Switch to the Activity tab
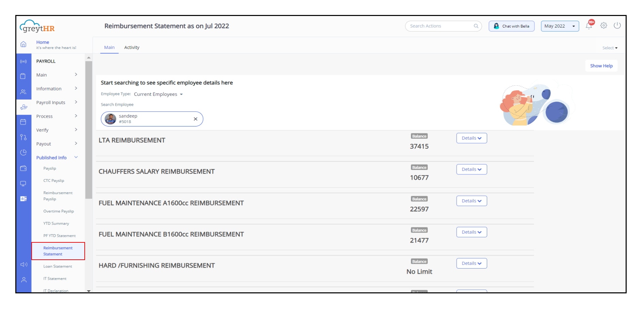Image resolution: width=644 pixels, height=309 pixels. coord(132,48)
